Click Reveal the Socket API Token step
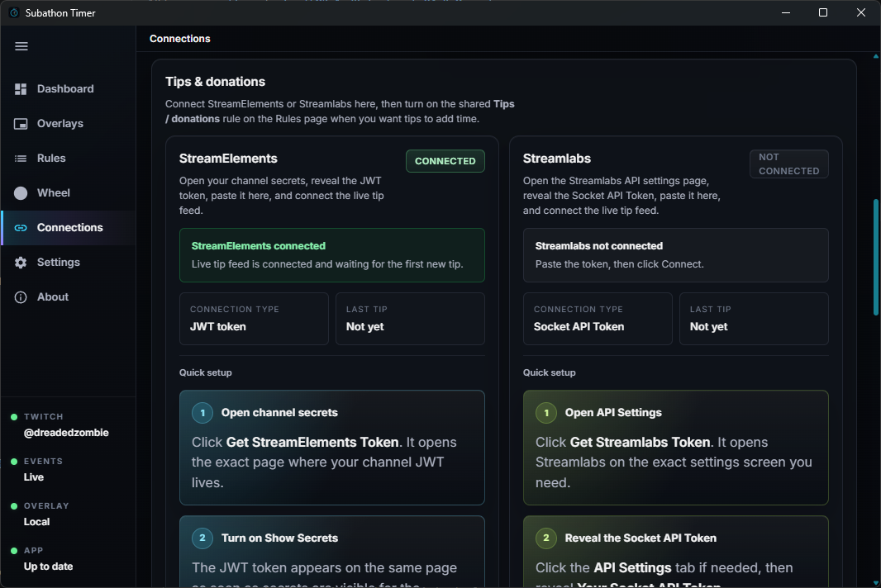Viewport: 881px width, 588px height. click(x=676, y=552)
